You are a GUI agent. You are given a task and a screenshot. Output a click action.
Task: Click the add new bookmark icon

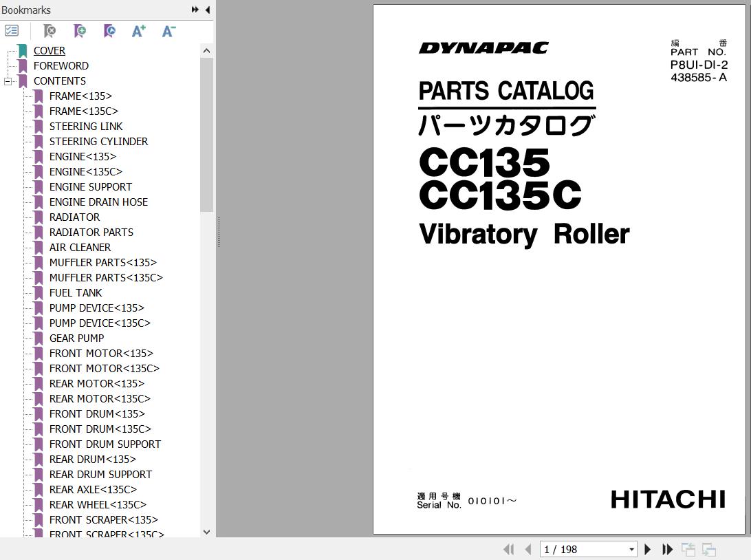pos(80,31)
